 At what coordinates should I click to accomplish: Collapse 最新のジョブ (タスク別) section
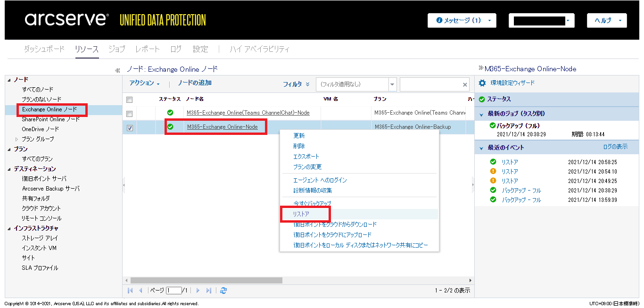coord(481,114)
